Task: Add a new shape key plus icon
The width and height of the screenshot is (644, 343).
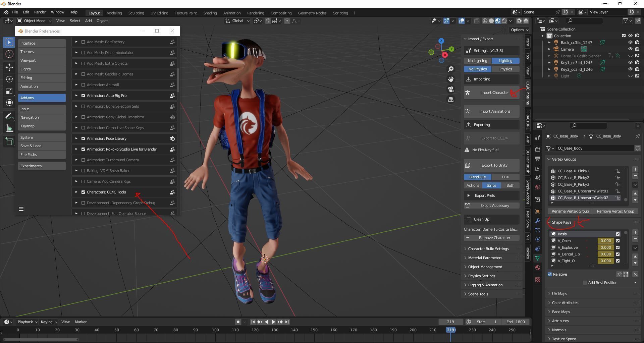Action: (635, 232)
